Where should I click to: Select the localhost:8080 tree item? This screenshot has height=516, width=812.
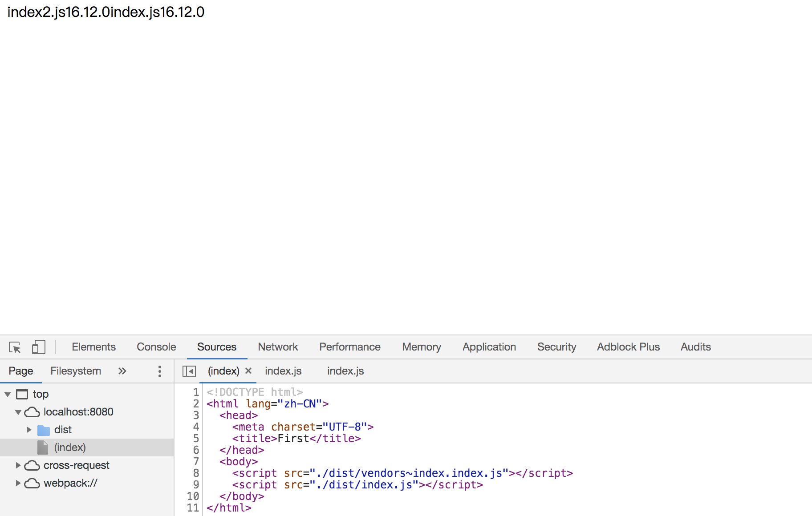point(78,412)
